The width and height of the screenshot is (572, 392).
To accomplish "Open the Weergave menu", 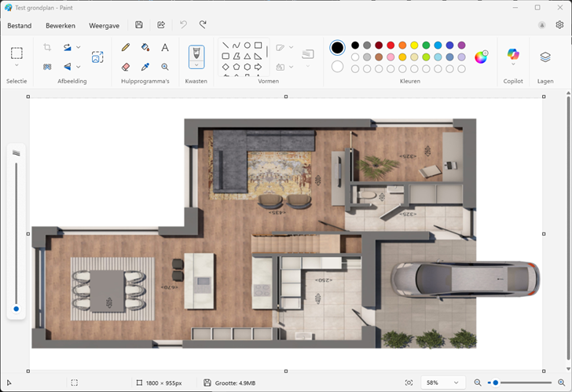I will point(104,25).
